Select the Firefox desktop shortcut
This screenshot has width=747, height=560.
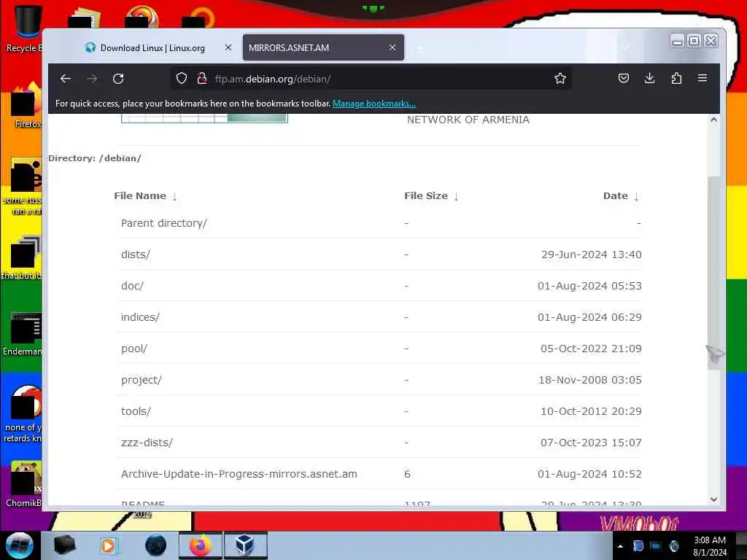(27, 106)
